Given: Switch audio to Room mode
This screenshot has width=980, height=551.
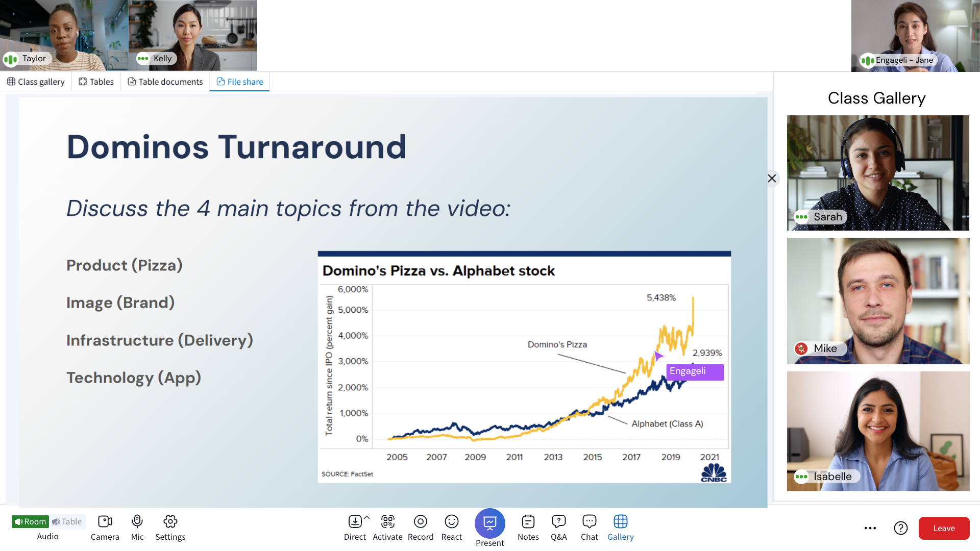Looking at the screenshot, I should tap(30, 521).
